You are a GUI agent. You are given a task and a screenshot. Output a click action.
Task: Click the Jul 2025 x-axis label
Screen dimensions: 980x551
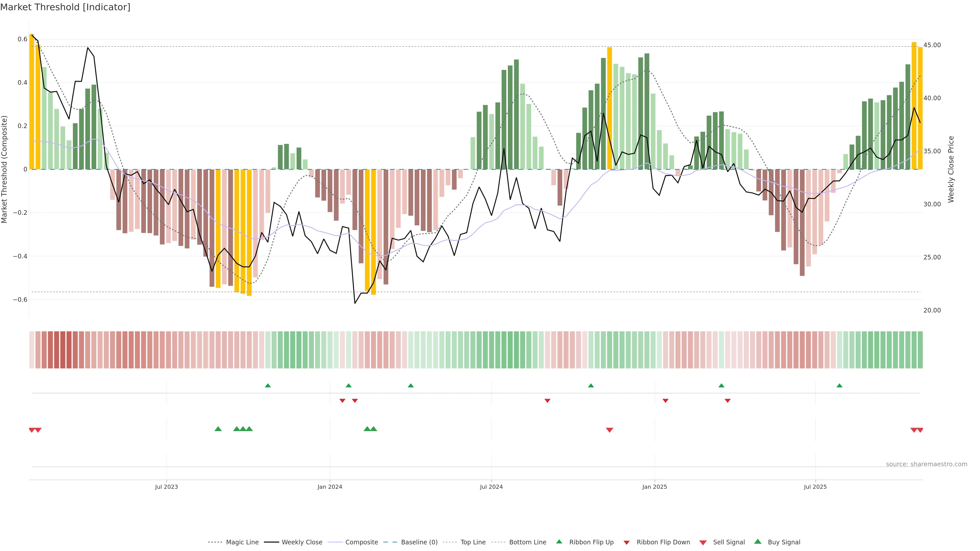[815, 487]
